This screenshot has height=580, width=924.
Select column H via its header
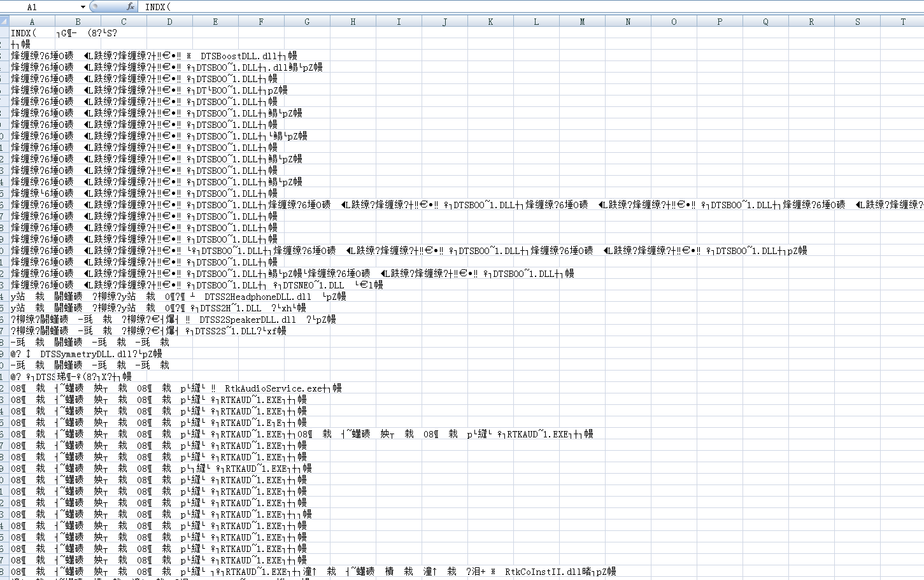353,22
